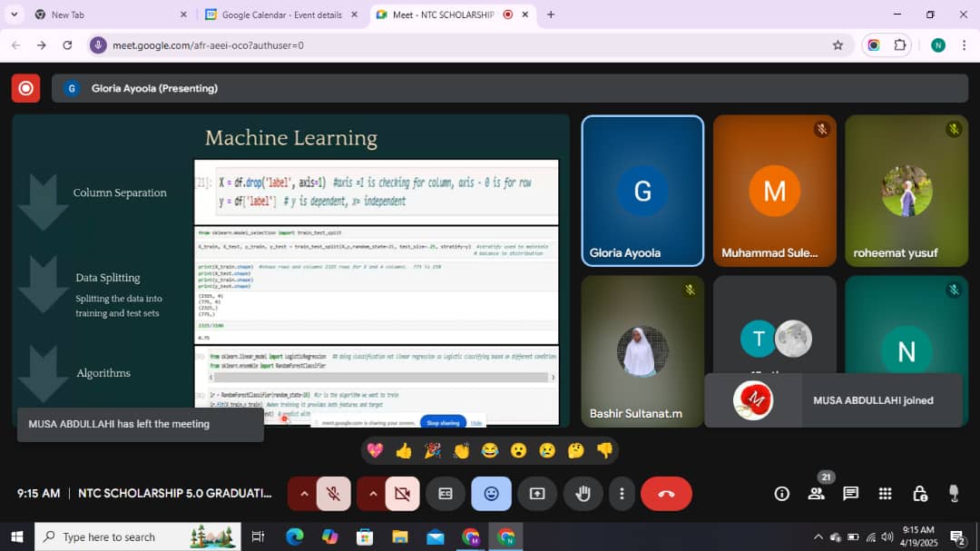Reload the Meet page

point(67,45)
